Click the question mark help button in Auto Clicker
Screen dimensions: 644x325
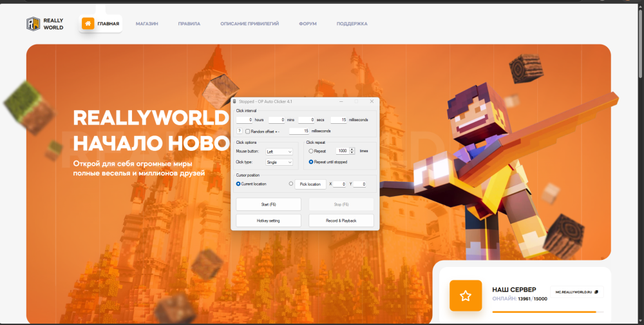click(x=240, y=131)
